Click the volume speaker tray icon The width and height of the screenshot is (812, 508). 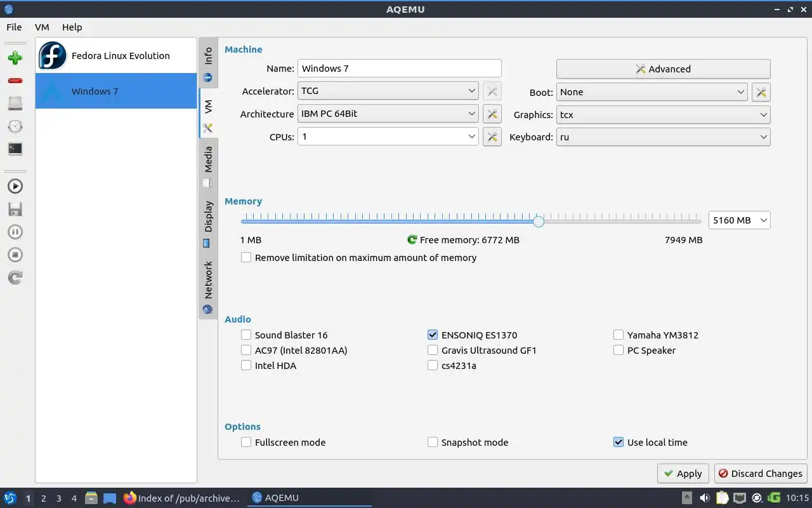704,498
